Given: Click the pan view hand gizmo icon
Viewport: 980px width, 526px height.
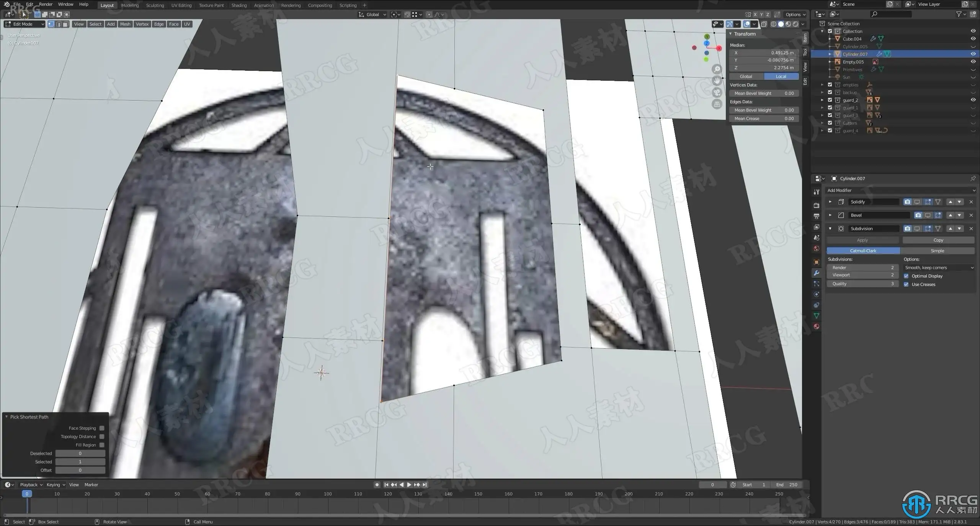Looking at the screenshot, I should click(717, 81).
